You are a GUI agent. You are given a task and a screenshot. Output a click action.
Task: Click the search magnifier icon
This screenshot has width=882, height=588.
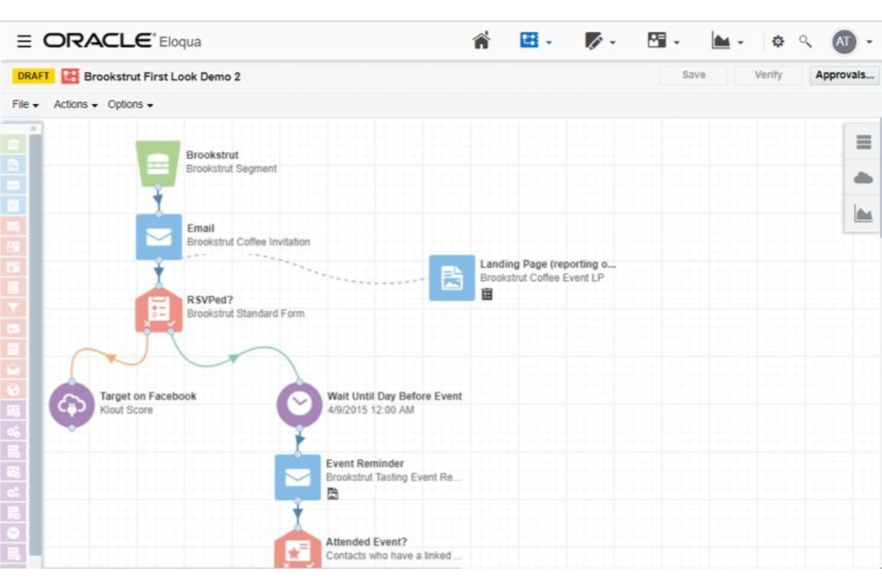[805, 41]
